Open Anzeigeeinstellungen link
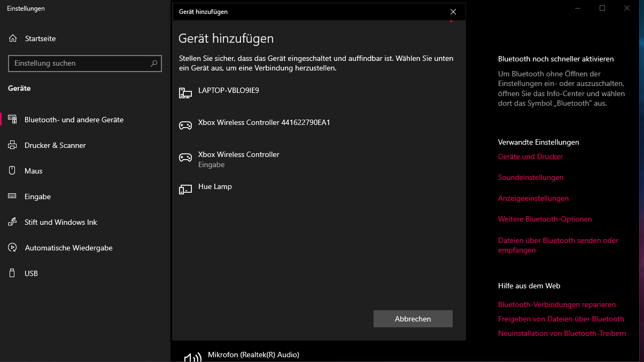Screen dimensions: 644x362 pyautogui.click(x=533, y=198)
